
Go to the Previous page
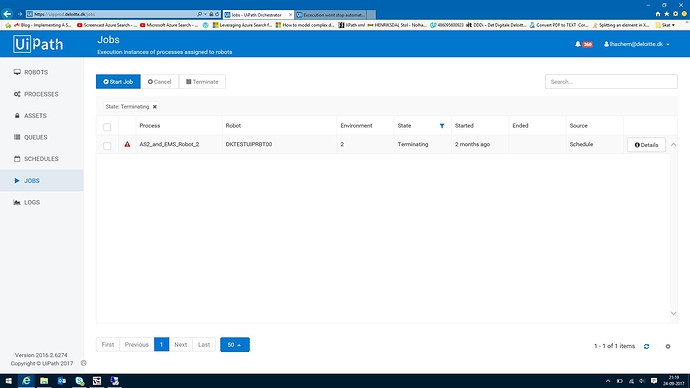(x=137, y=344)
